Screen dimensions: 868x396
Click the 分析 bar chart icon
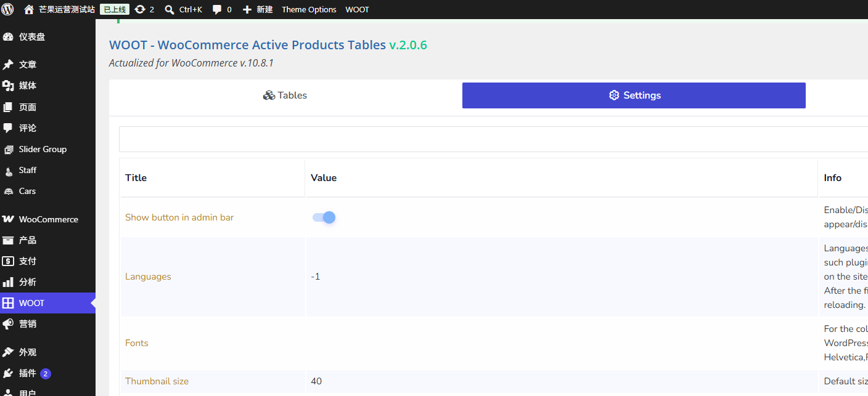click(x=8, y=282)
